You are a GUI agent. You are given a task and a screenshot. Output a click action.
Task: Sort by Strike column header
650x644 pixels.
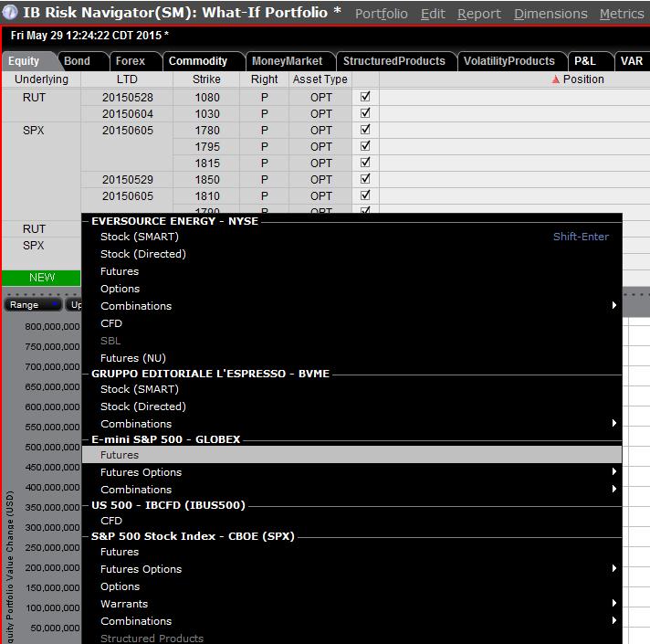click(206, 79)
